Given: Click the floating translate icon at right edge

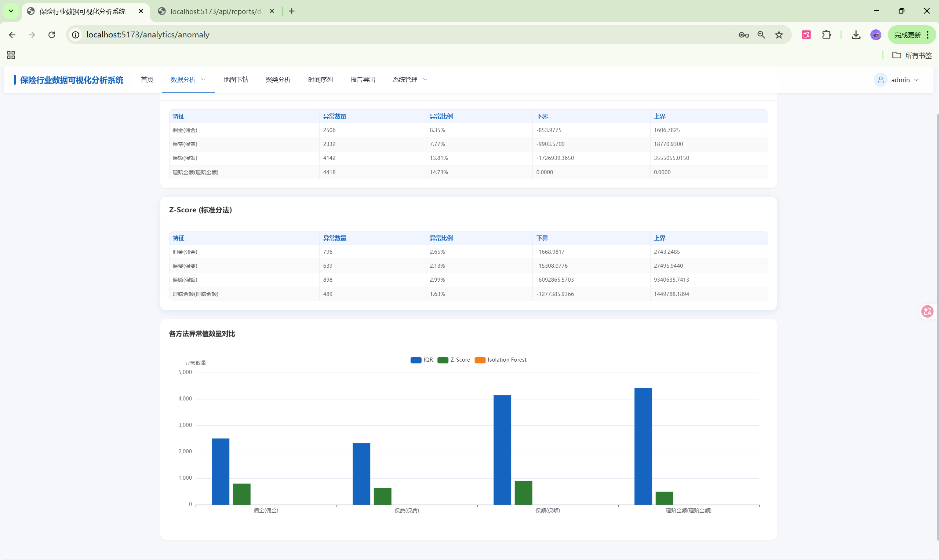Looking at the screenshot, I should click(927, 311).
